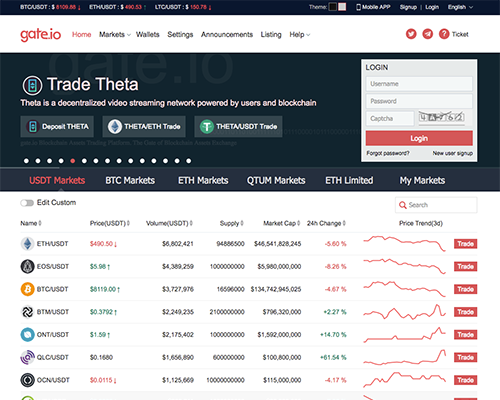Screen dimensions: 500x400
Task: Open the Wallets nav item
Action: 148,34
